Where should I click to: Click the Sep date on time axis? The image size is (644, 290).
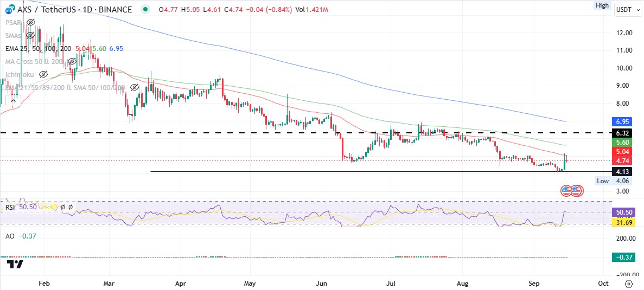point(534,283)
